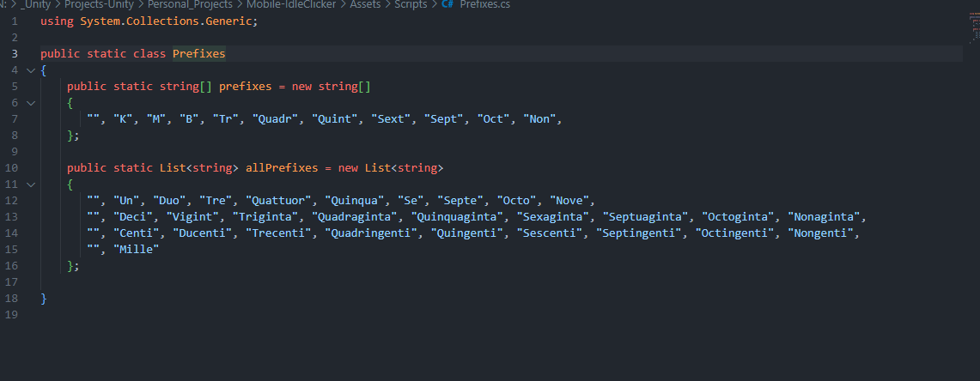Click the "Septe" string literal

(460, 201)
